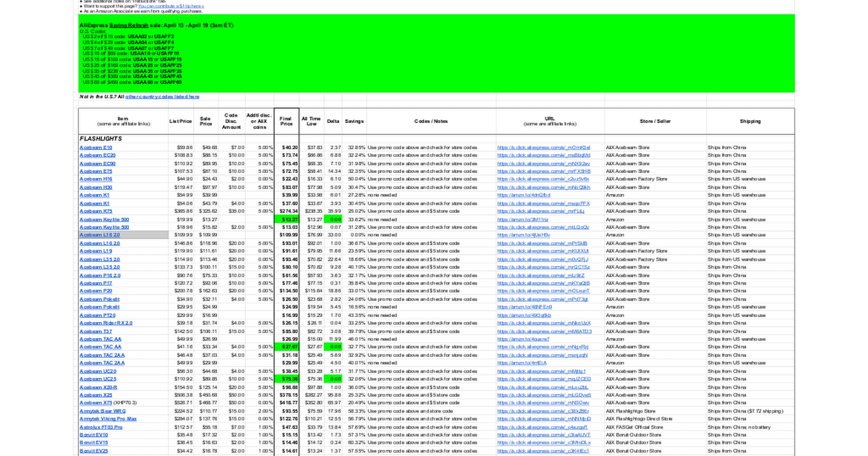Click the Codes / Notes column header
This screenshot has height=456, width=868.
coord(431,121)
